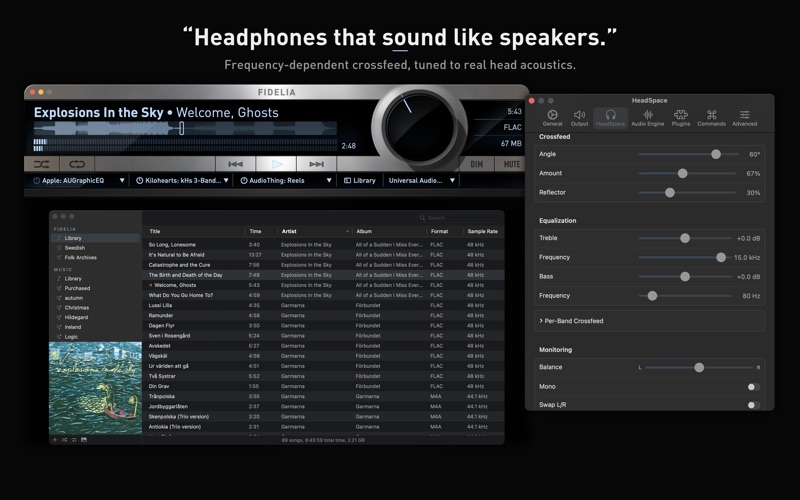Select the HeadSpace tab
Image resolution: width=800 pixels, height=500 pixels.
(610, 118)
